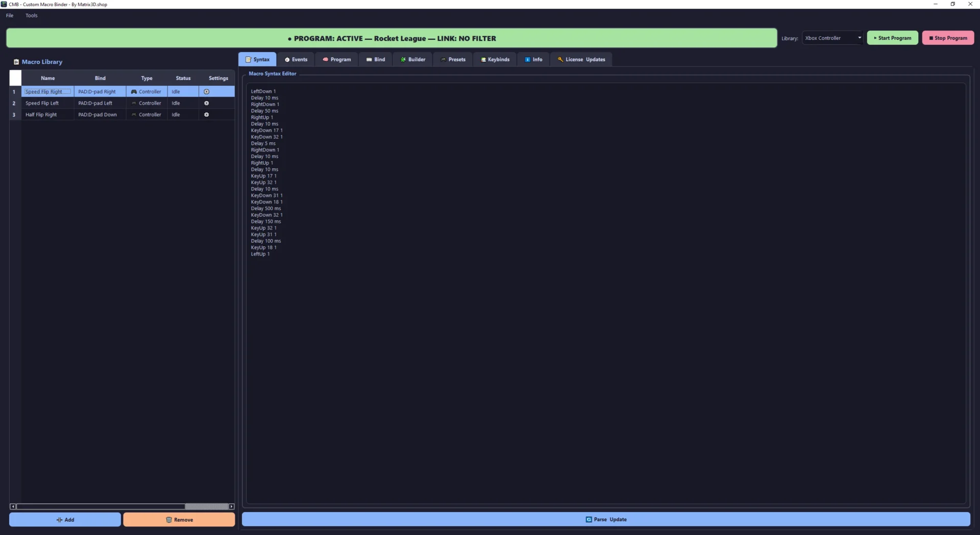
Task: Select the Speed Flip Right name cell
Action: (x=48, y=92)
